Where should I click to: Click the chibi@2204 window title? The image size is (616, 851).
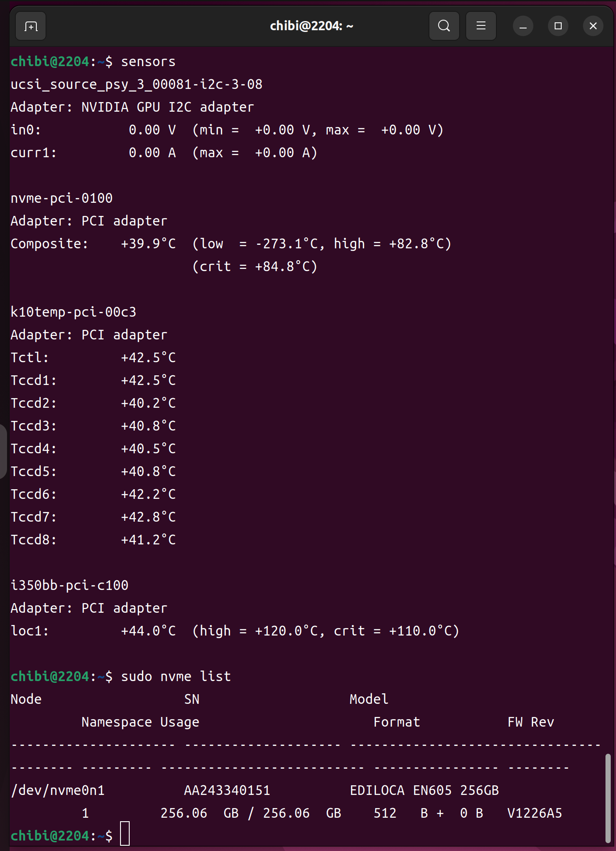click(x=311, y=26)
